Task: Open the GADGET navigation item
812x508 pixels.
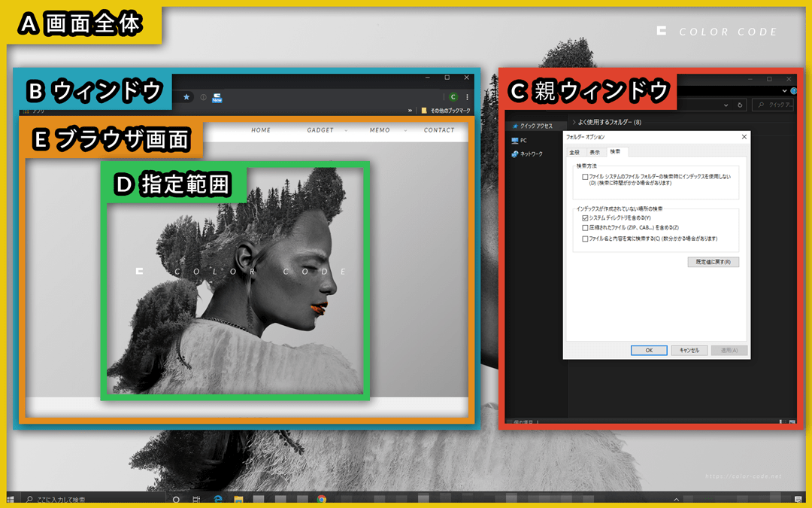Action: click(320, 130)
